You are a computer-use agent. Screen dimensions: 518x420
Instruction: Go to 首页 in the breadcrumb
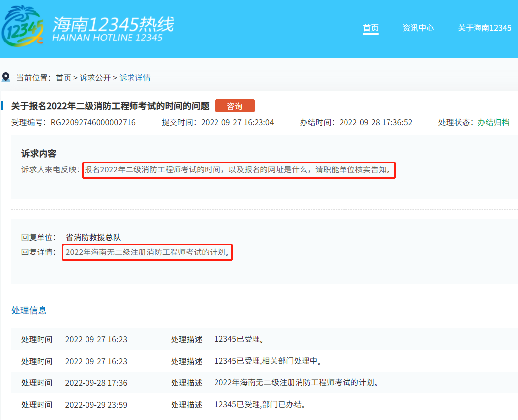point(63,78)
